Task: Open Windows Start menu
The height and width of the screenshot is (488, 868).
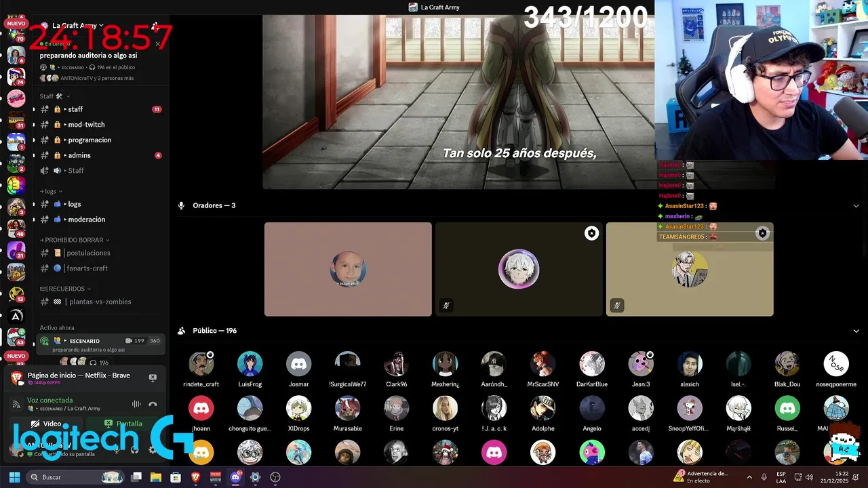Action: (14, 477)
